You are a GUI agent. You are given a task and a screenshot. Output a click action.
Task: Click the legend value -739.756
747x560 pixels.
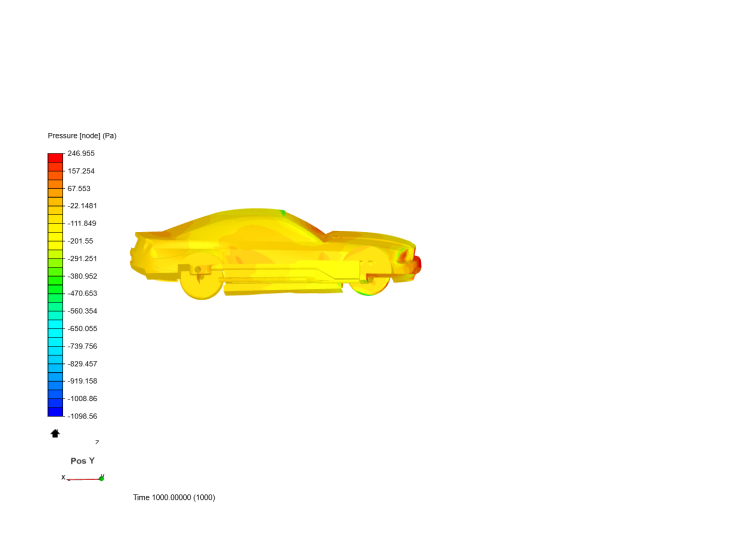click(x=82, y=346)
